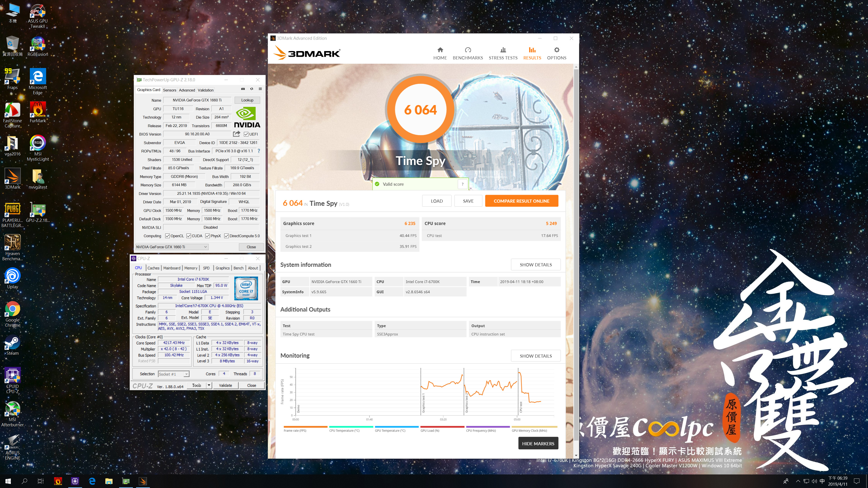The height and width of the screenshot is (488, 868).
Task: Toggle the UEFI checkbox in GPU-Z
Action: (246, 134)
